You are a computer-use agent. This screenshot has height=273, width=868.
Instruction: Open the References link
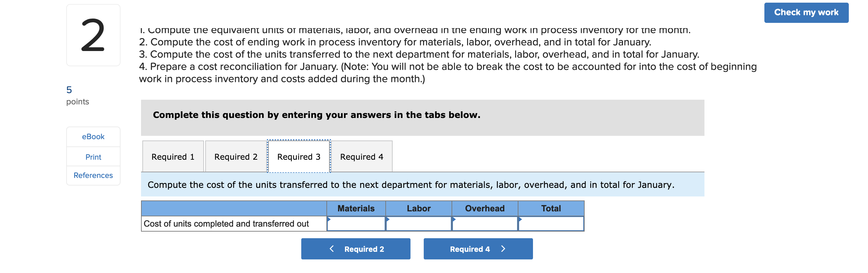point(93,175)
